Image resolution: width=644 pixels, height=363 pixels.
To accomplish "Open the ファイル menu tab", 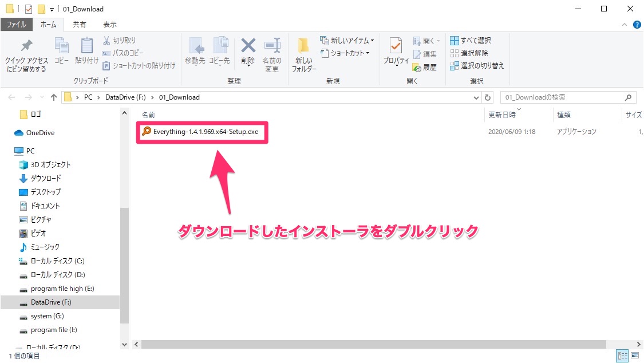I will (x=16, y=25).
